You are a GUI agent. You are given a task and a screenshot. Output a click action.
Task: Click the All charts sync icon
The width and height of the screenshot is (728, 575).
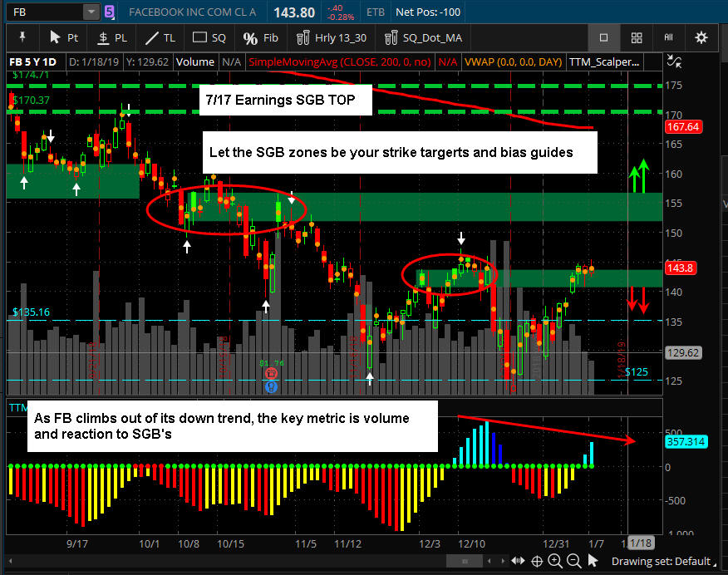(x=668, y=37)
